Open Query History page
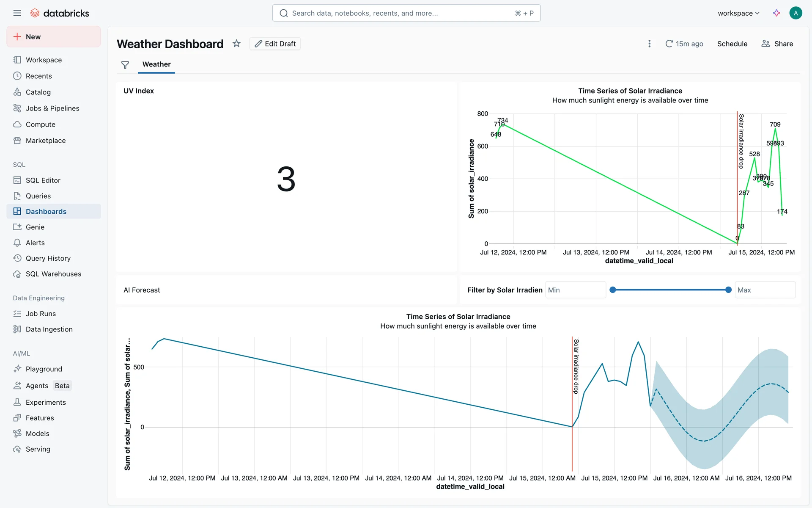 tap(48, 258)
